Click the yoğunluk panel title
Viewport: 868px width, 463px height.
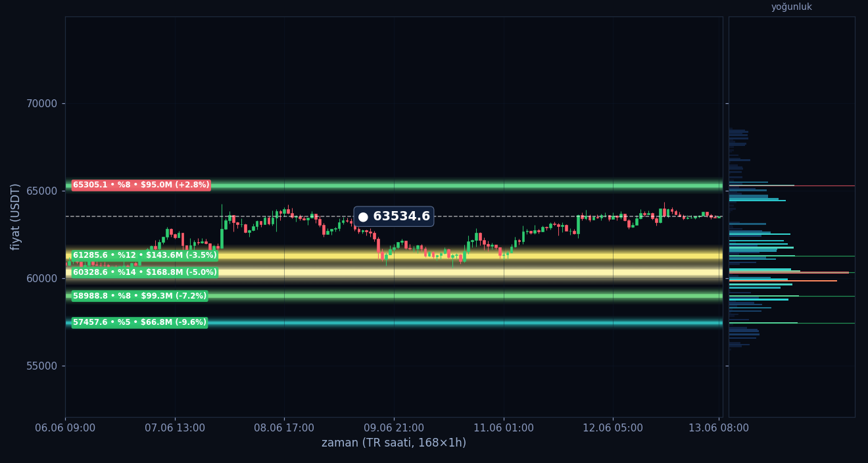792,7
